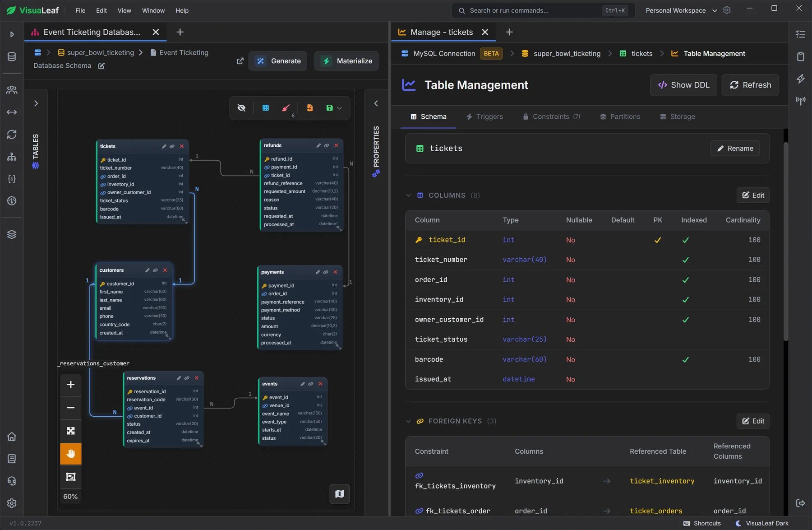This screenshot has height=530, width=812.
Task: Click the search or run commands field
Action: click(x=543, y=10)
